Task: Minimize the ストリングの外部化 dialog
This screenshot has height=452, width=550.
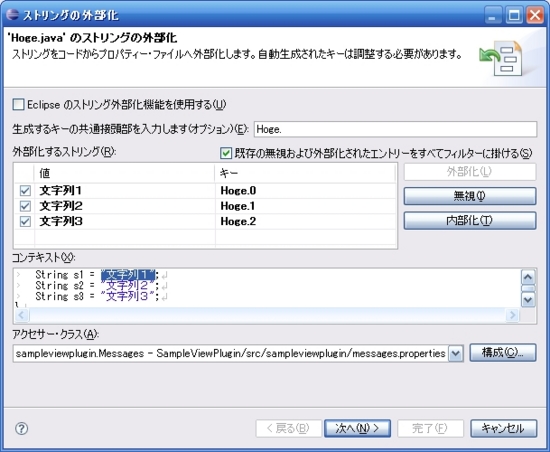Action: coord(493,15)
